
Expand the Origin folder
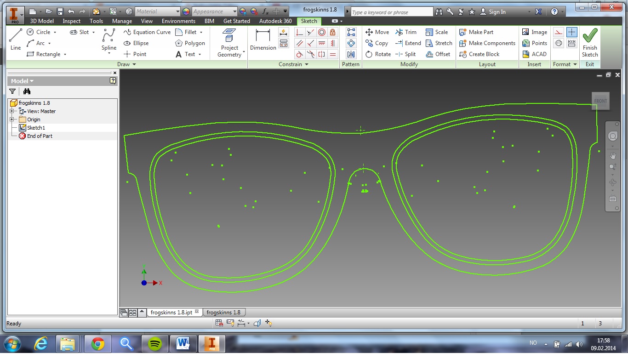[12, 119]
